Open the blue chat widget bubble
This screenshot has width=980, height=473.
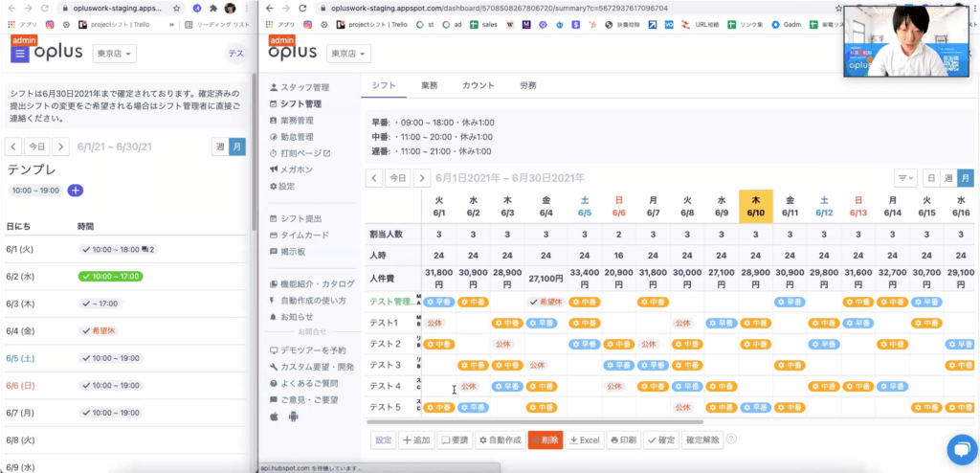pos(960,450)
